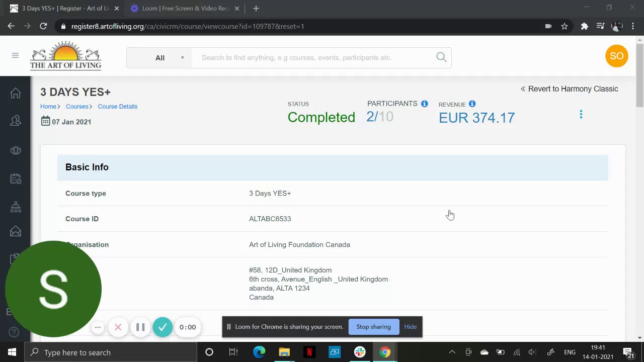This screenshot has width=644, height=362.
Task: Click the Windows taskbar search box
Action: coord(111,352)
